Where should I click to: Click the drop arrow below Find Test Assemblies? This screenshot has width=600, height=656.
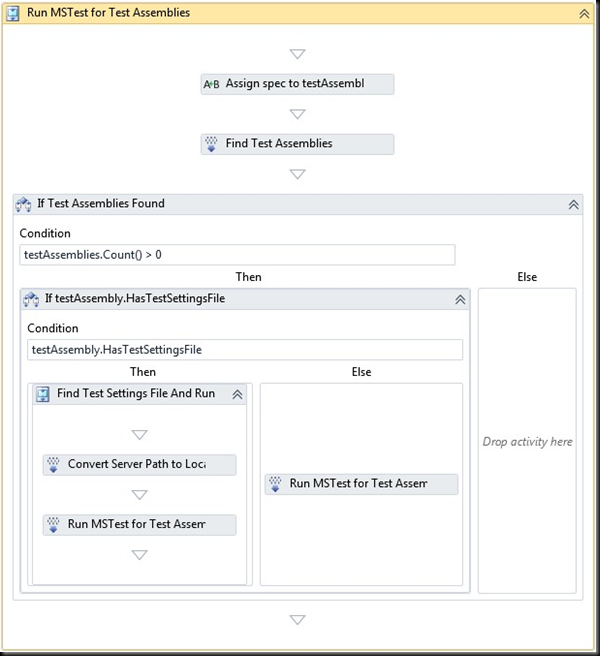(297, 174)
